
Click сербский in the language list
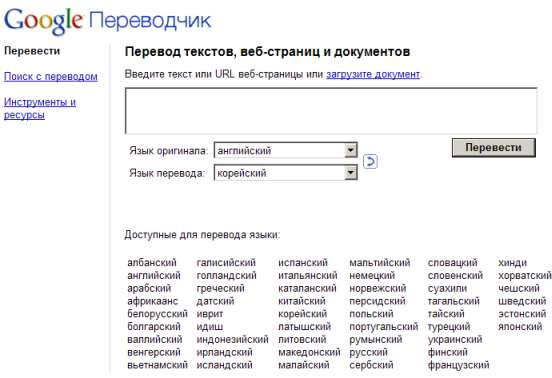point(371,365)
